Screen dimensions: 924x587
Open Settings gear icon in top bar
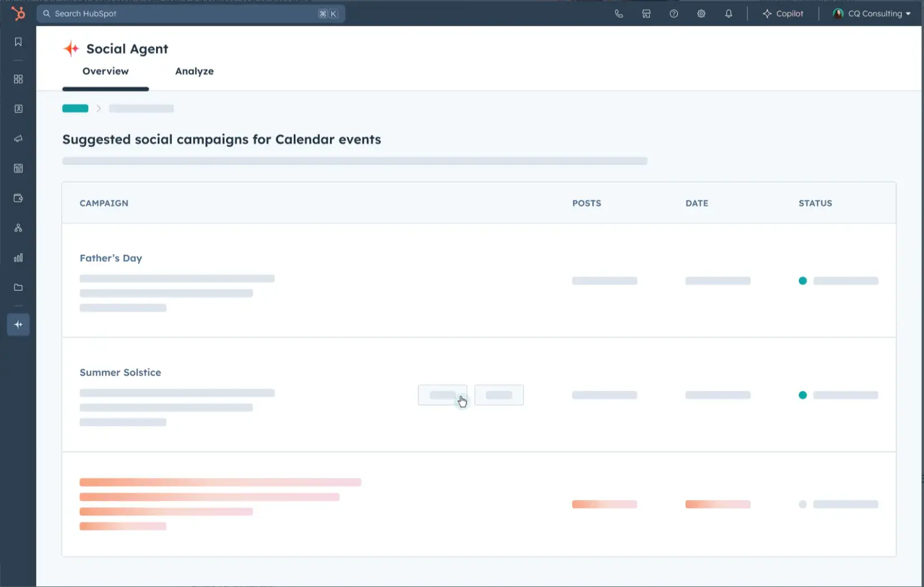tap(701, 14)
